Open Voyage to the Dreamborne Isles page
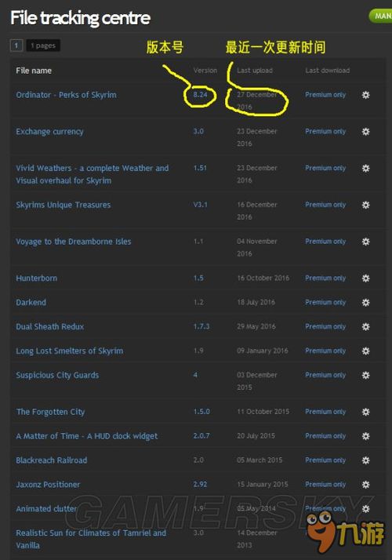Image resolution: width=392 pixels, height=560 pixels. click(73, 242)
